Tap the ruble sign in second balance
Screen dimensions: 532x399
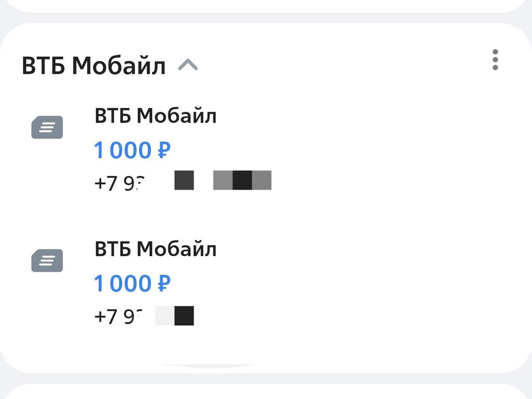(164, 283)
